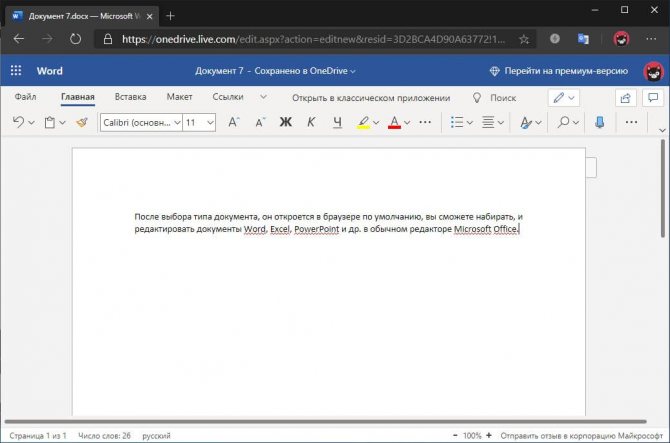Click Открыть в классическом приложении

(371, 98)
